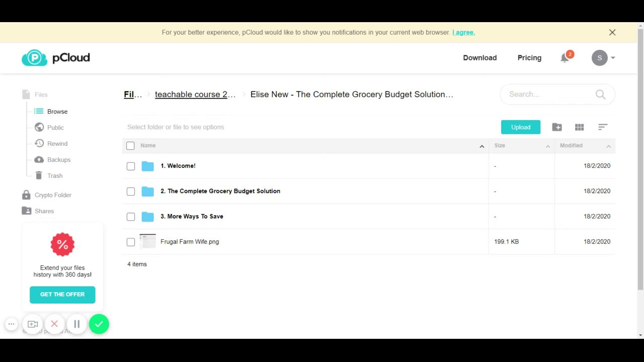
Task: Open the sort options icon
Action: [603, 127]
